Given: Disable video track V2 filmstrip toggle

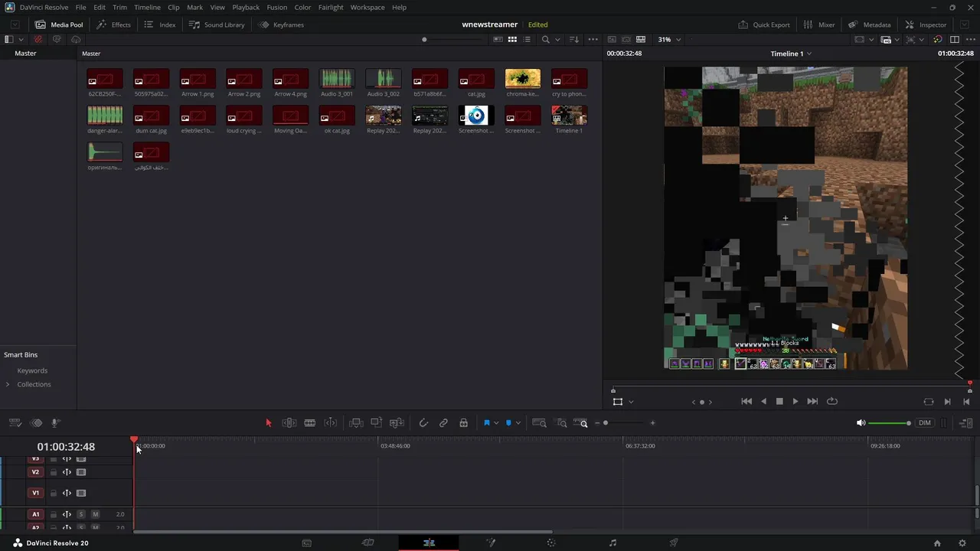Looking at the screenshot, I should coord(81,472).
